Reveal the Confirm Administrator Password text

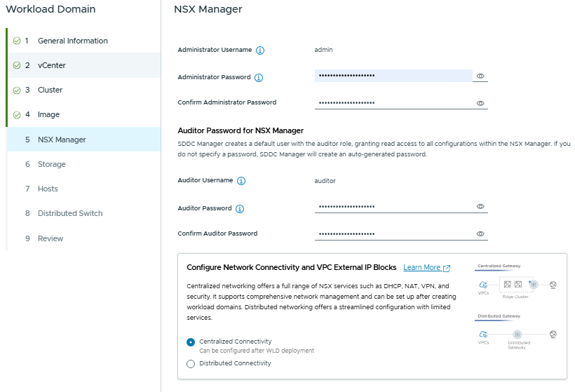point(480,103)
